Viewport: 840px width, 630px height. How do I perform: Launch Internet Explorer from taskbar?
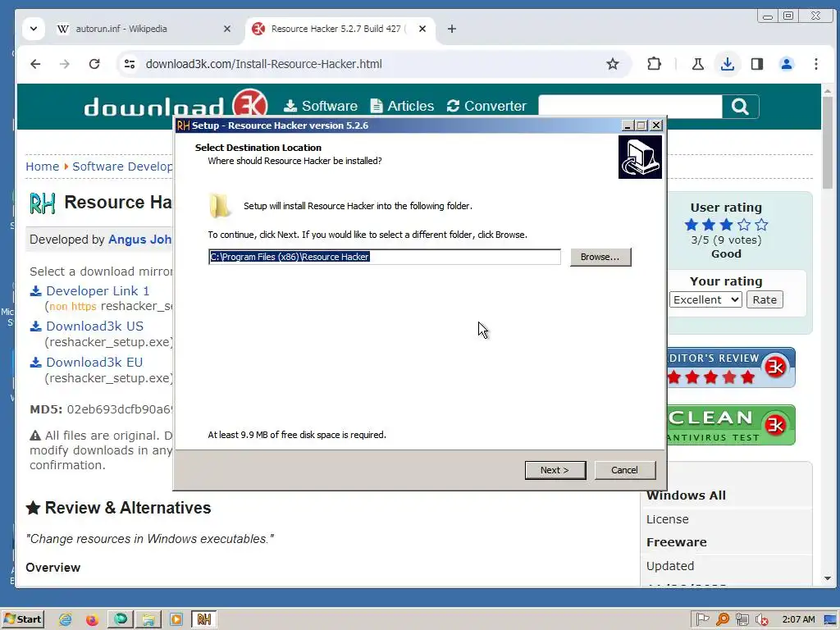(x=66, y=619)
